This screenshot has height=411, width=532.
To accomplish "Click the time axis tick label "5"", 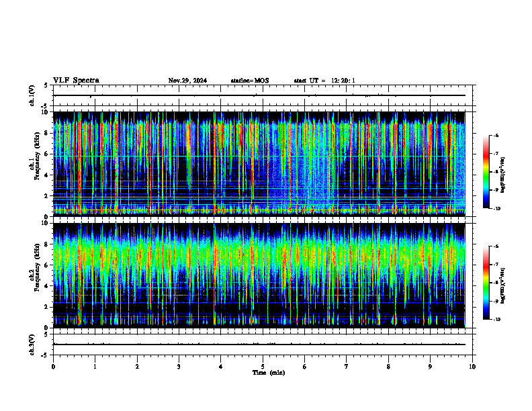I will click(x=263, y=367).
